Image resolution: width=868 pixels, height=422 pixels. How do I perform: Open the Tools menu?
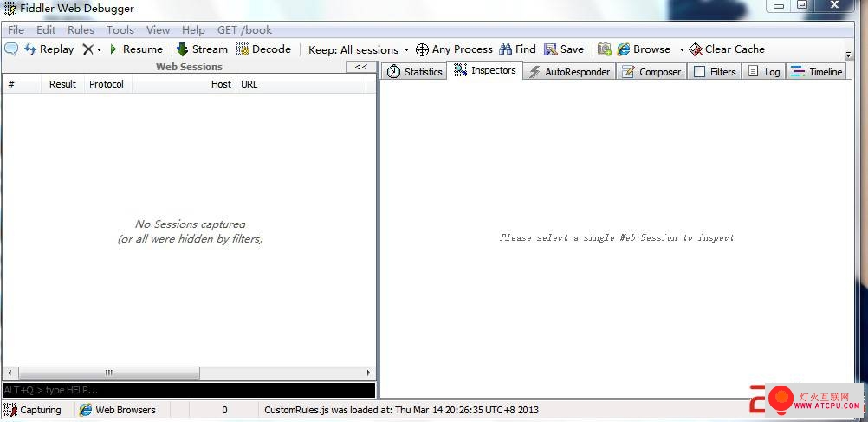(120, 30)
